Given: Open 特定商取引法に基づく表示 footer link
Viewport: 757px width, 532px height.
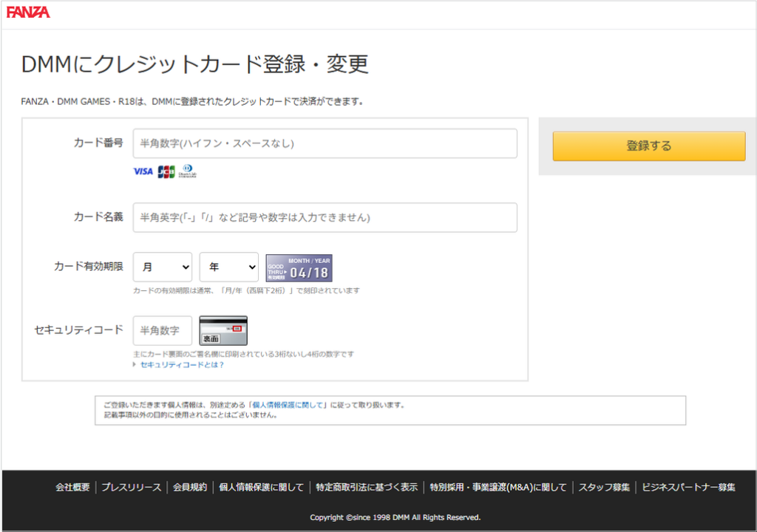Looking at the screenshot, I should click(367, 488).
